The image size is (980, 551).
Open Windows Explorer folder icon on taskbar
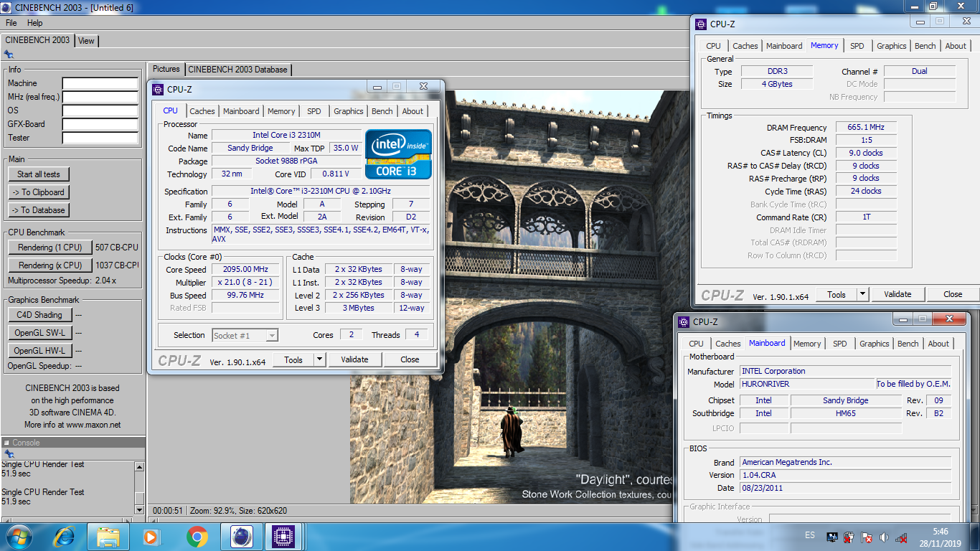pyautogui.click(x=108, y=537)
